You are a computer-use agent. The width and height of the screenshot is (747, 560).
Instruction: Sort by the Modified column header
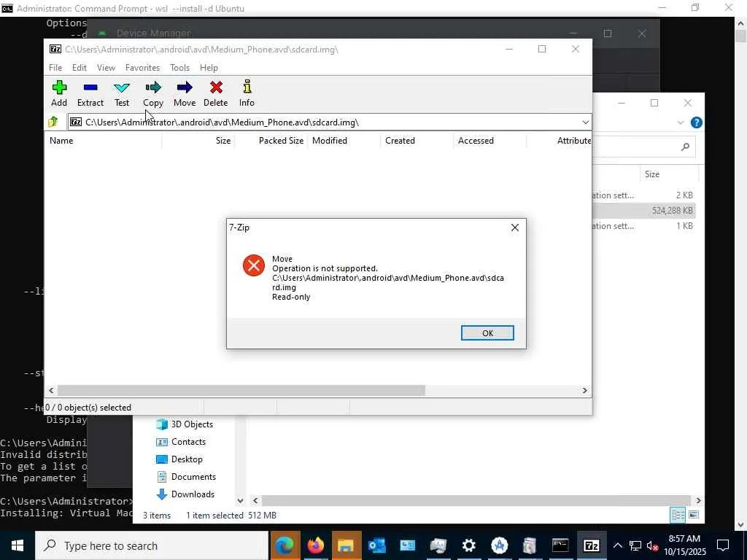344,141
